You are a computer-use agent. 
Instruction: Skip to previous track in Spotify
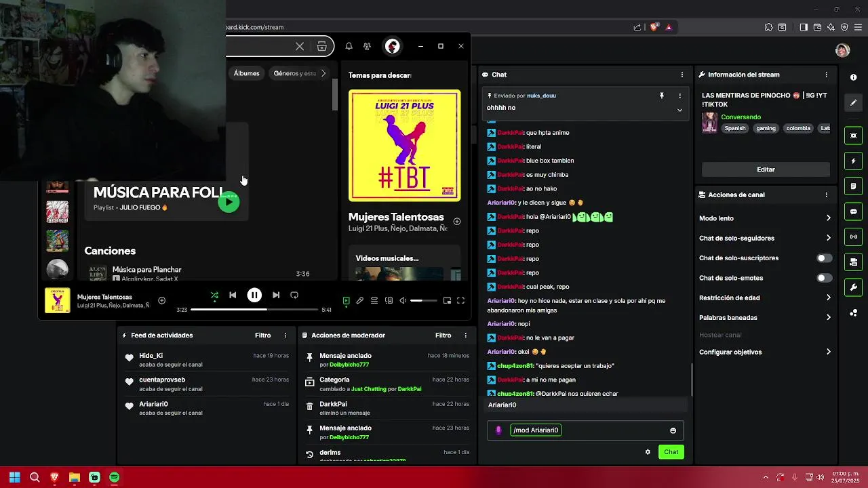point(233,295)
